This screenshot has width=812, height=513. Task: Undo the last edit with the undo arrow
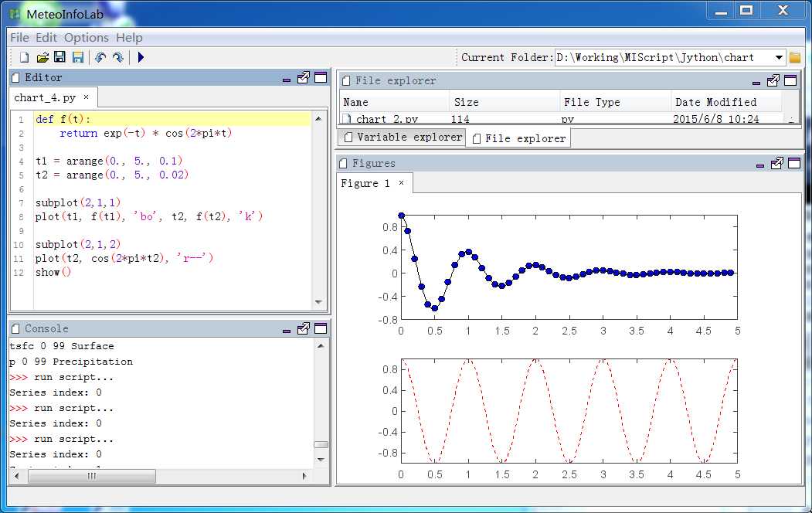tap(100, 57)
